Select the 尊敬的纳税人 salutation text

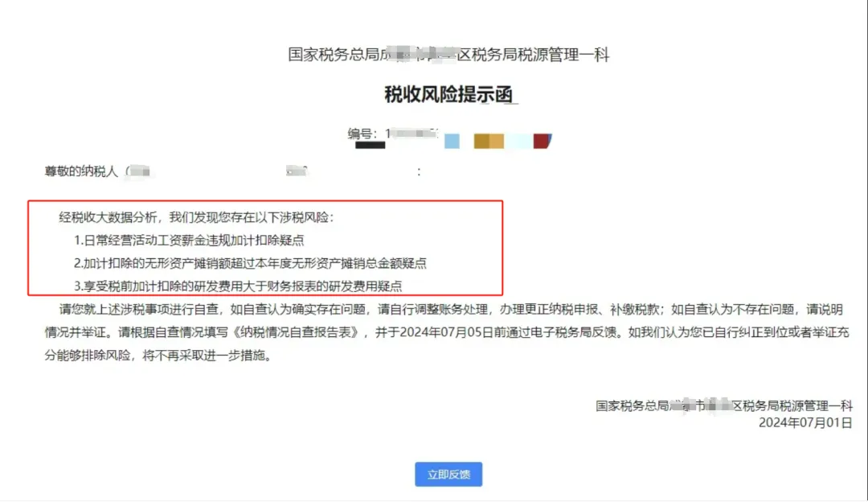pos(81,171)
